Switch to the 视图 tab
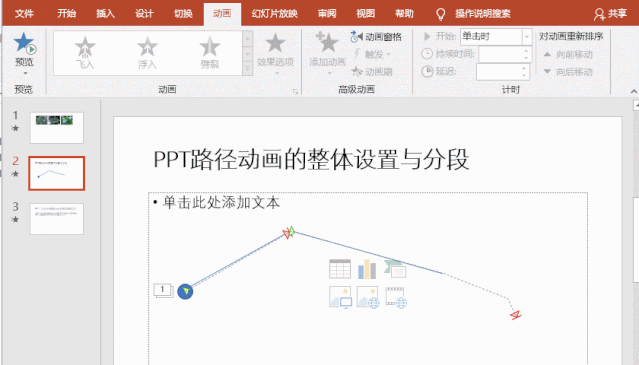This screenshot has width=639, height=365. 366,13
